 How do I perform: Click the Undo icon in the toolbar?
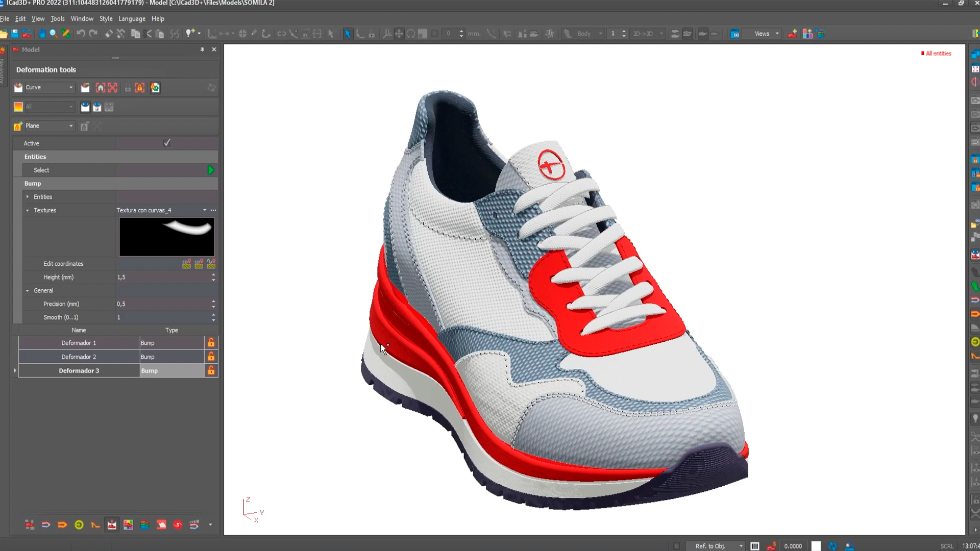tap(80, 33)
